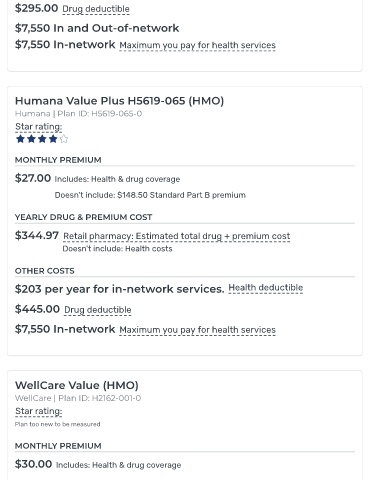Click Maximum you pay link in Humana card

pyautogui.click(x=197, y=330)
